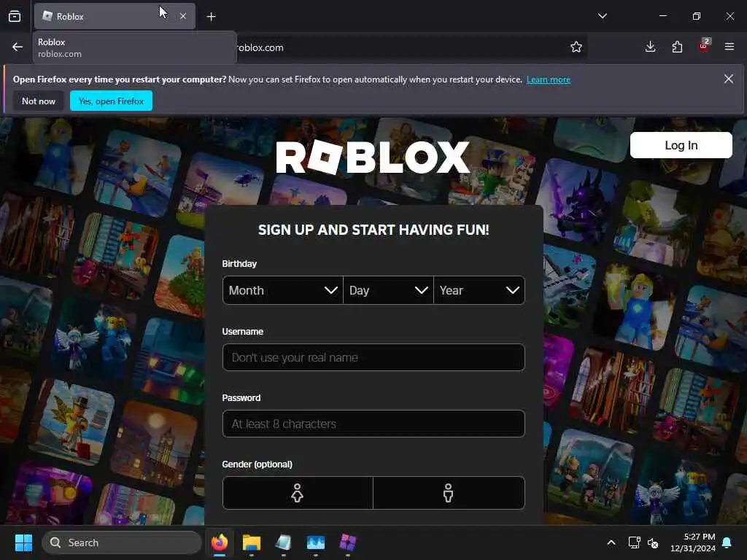Image resolution: width=747 pixels, height=560 pixels.
Task: Select the male gender icon
Action: (x=449, y=493)
